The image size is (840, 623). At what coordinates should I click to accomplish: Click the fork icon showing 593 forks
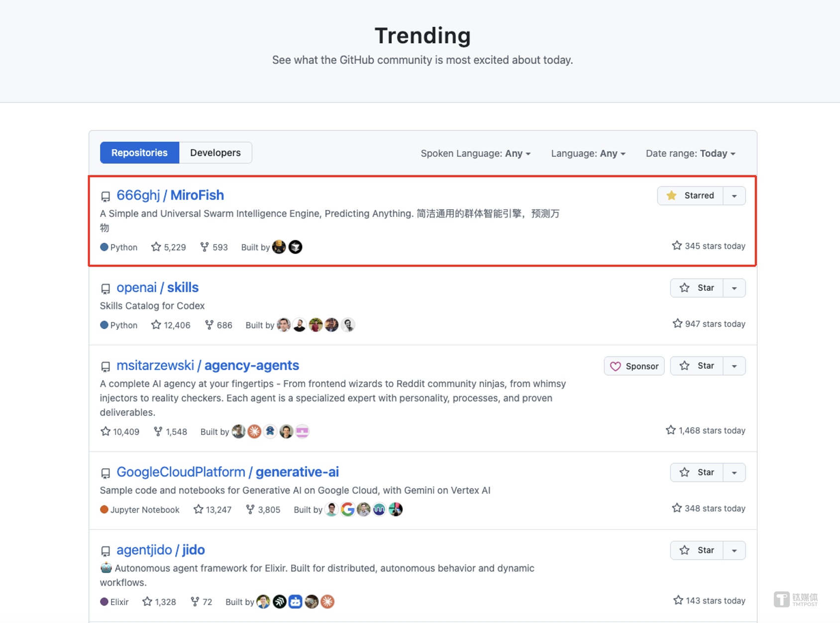click(205, 247)
